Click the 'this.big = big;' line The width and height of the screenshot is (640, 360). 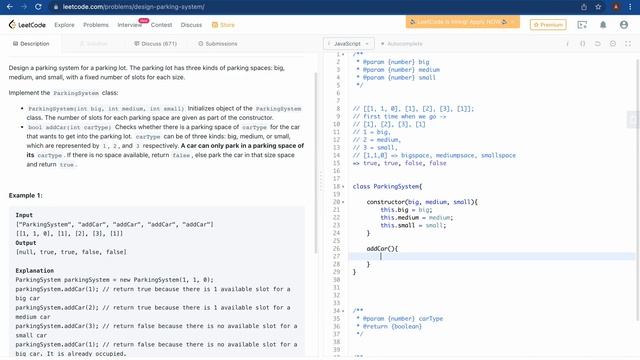[406, 210]
